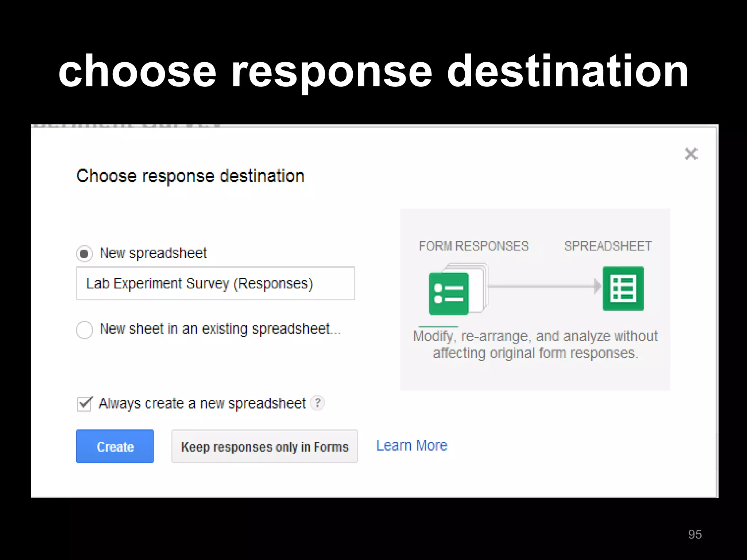Close the response destination dialog
The width and height of the screenshot is (747, 560).
pos(691,154)
